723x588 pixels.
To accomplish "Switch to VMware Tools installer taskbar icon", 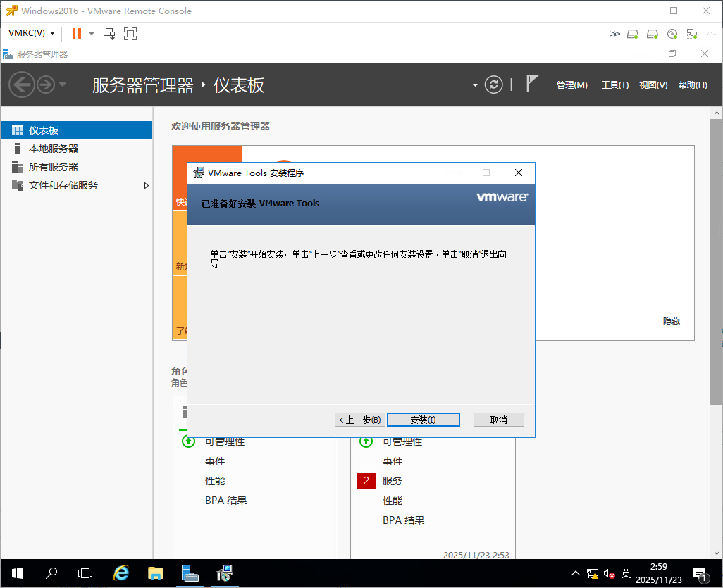I will [x=225, y=573].
